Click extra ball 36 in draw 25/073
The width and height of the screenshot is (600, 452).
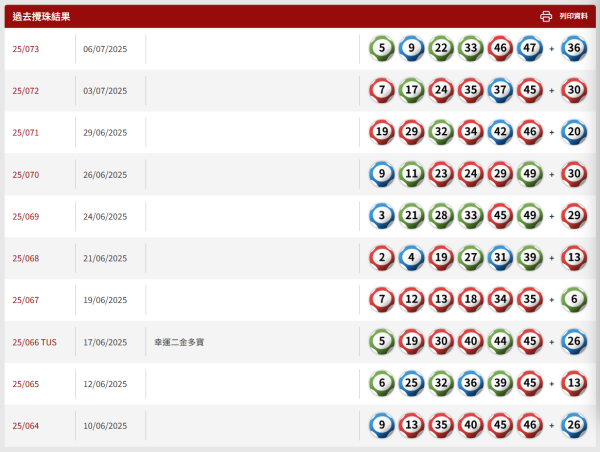574,48
